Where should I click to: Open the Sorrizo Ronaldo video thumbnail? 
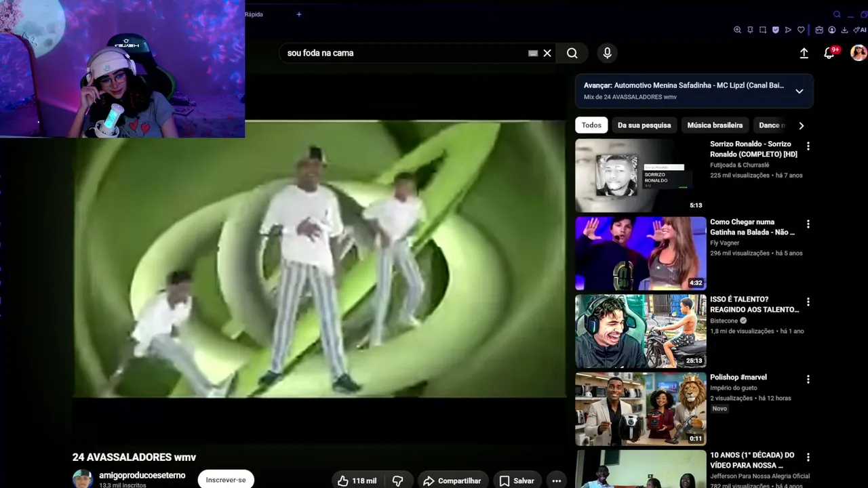click(x=641, y=176)
